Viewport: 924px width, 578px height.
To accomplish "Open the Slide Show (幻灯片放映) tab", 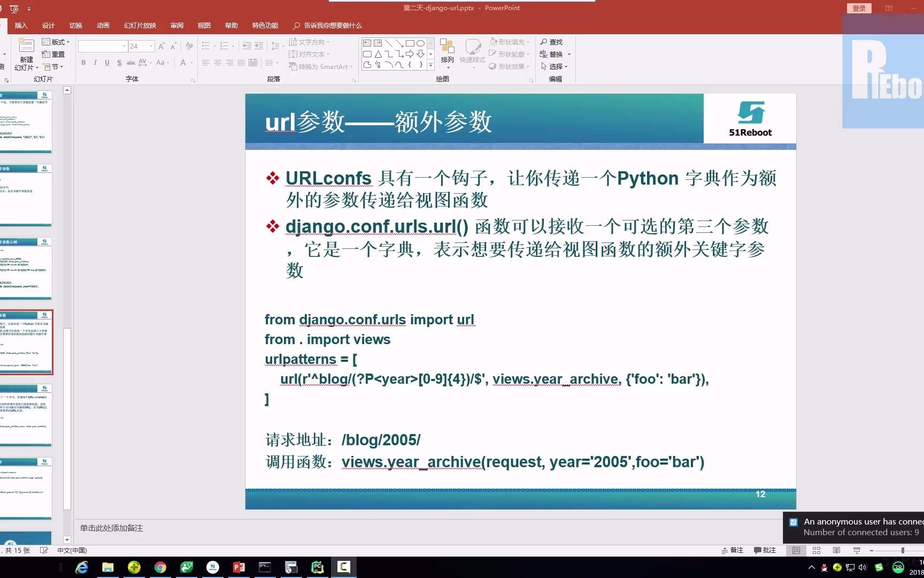I will click(140, 25).
